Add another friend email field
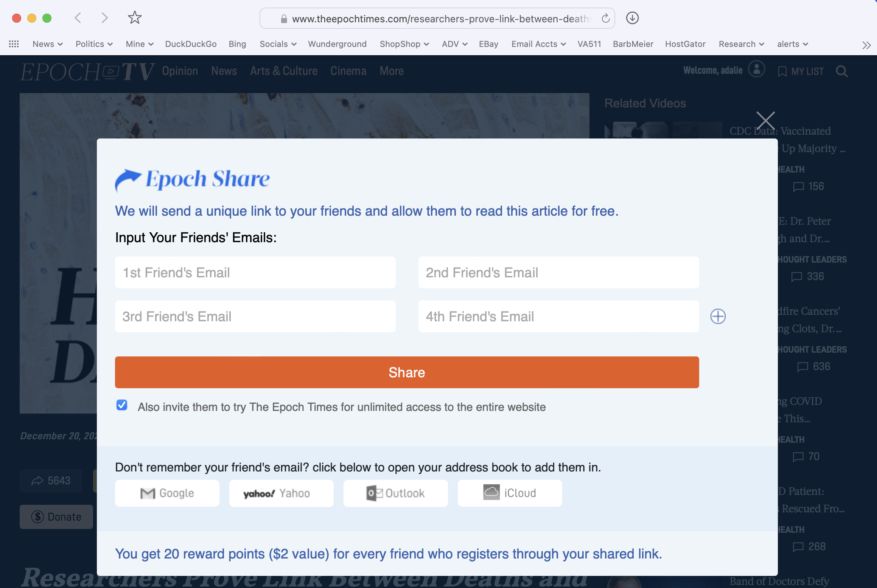Image resolution: width=877 pixels, height=588 pixels. tap(718, 316)
